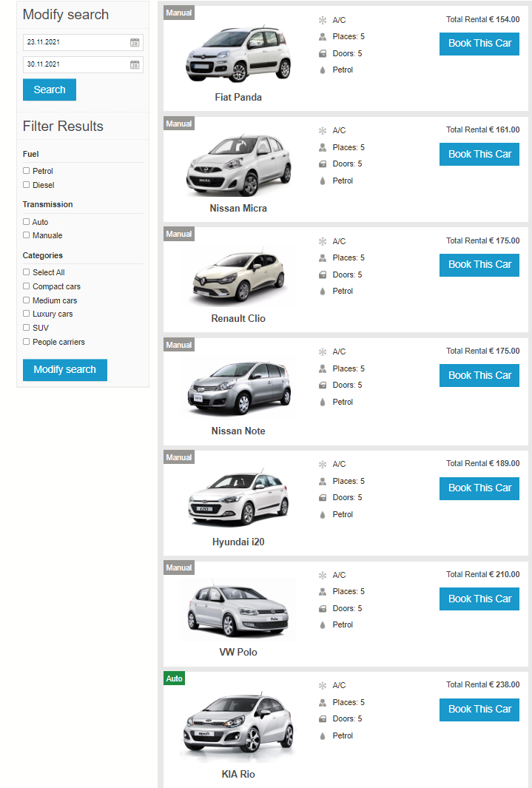Open the Nissan Micra car photo
Screen dimensions: 532x788
[238, 165]
